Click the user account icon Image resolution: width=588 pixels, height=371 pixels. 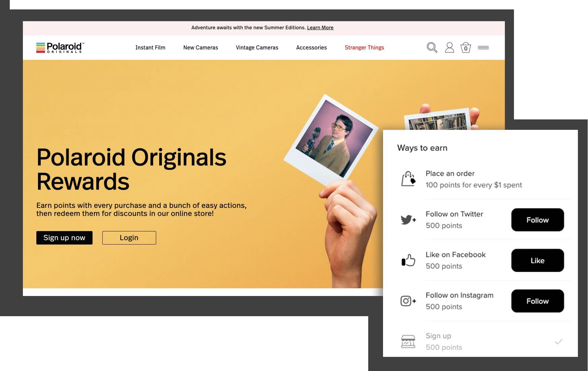449,48
